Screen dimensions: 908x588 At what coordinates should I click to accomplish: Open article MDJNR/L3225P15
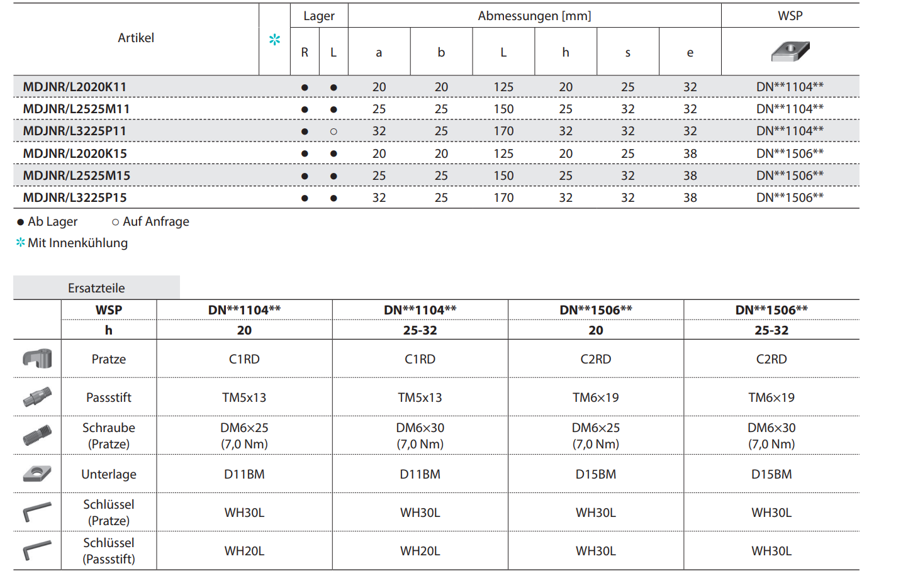(75, 197)
